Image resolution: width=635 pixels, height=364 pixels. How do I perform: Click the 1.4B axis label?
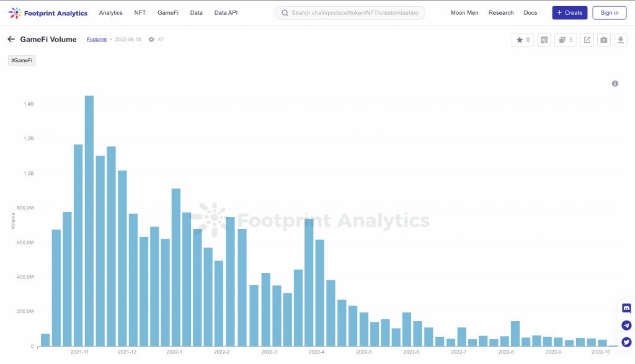(29, 104)
